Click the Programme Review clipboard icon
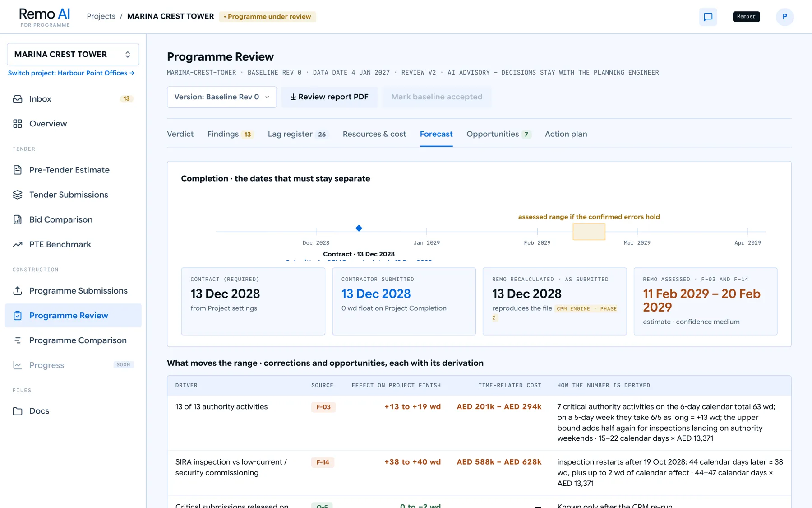Viewport: 812px width, 508px height. pyautogui.click(x=18, y=316)
